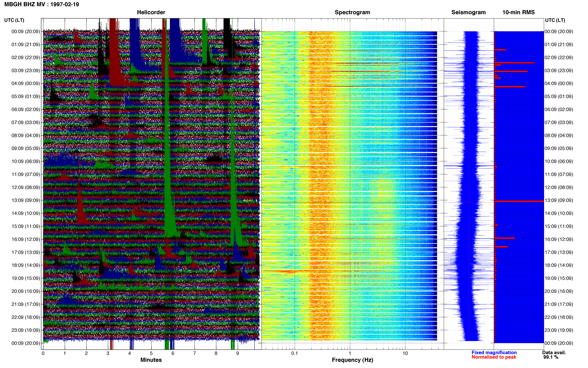Click the 'Seismogram' panel heading
This screenshot has width=588, height=368.
[x=468, y=12]
